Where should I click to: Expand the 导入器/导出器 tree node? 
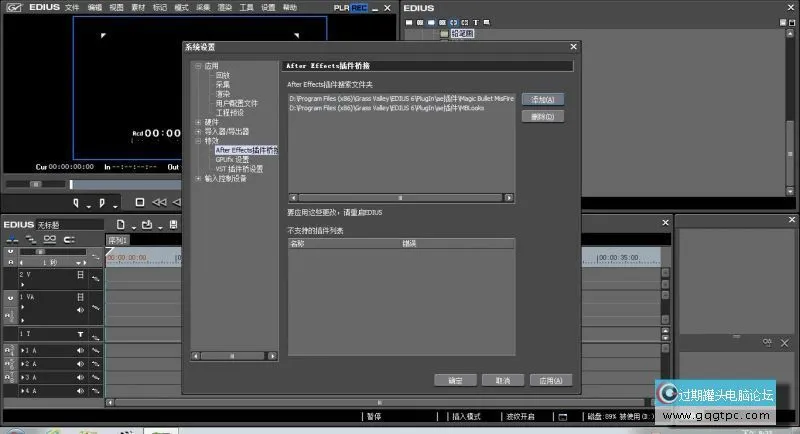click(198, 132)
